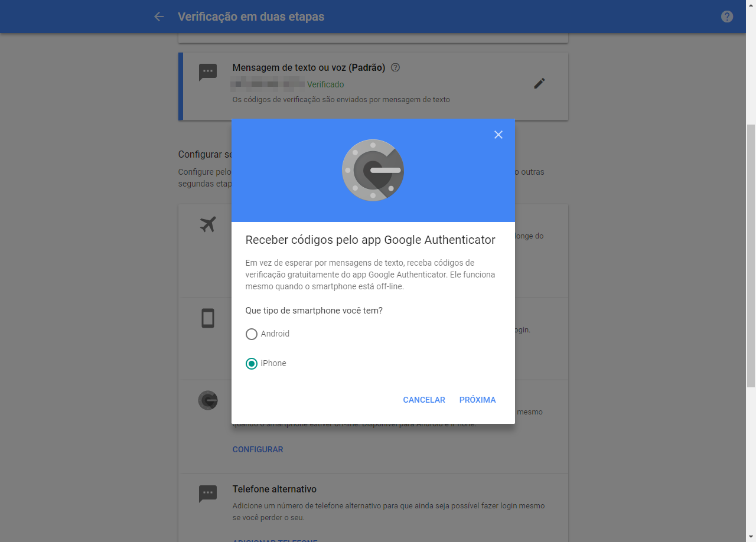The width and height of the screenshot is (756, 542).
Task: Click CANCELAR to dismiss the dialog
Action: [x=424, y=400]
